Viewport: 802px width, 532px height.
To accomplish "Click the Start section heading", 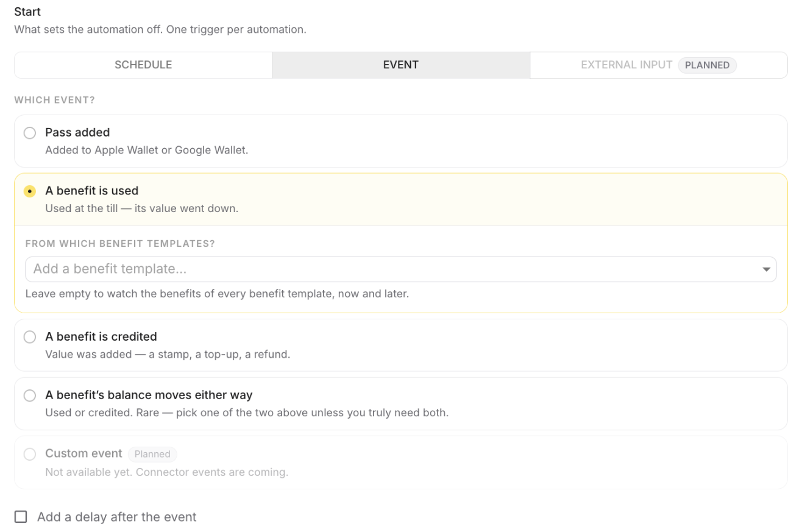I will (27, 12).
